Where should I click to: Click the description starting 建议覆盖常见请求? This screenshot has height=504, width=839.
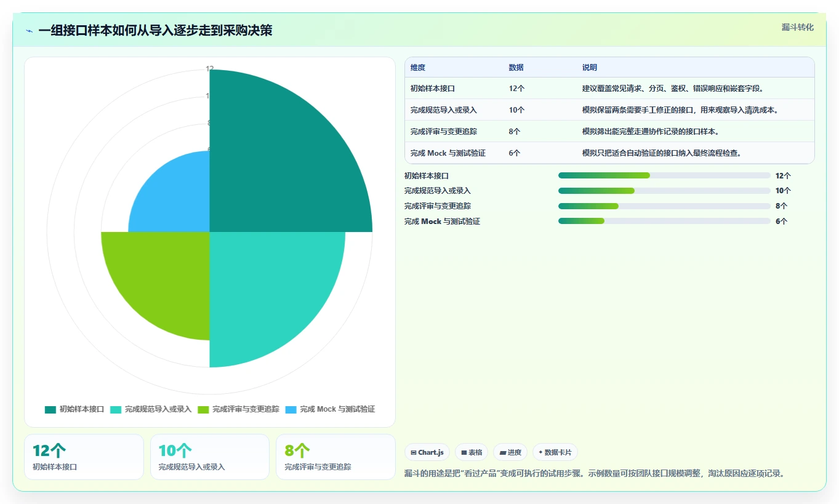(x=673, y=89)
